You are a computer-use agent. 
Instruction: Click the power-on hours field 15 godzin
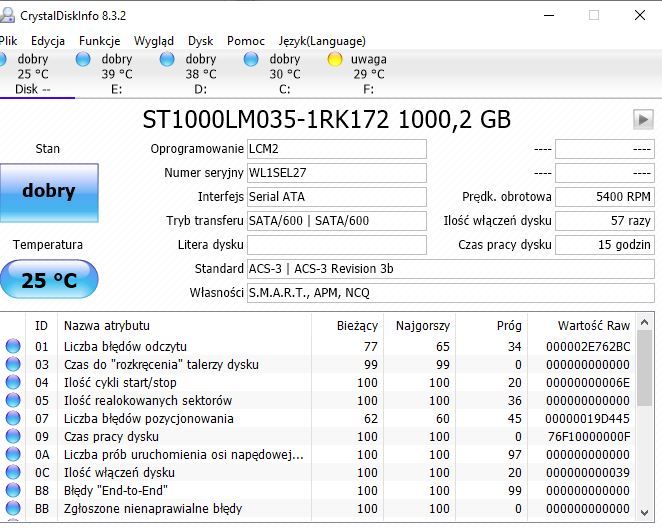pos(605,245)
